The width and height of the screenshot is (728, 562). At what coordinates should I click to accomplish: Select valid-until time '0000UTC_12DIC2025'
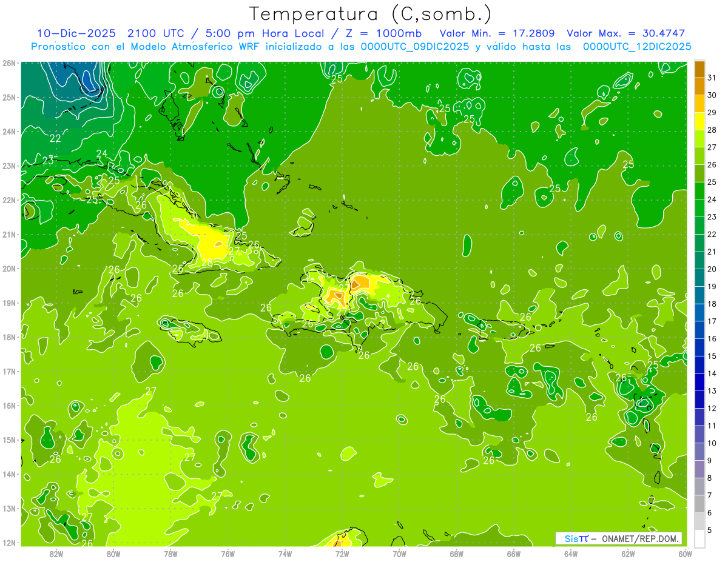pyautogui.click(x=637, y=47)
